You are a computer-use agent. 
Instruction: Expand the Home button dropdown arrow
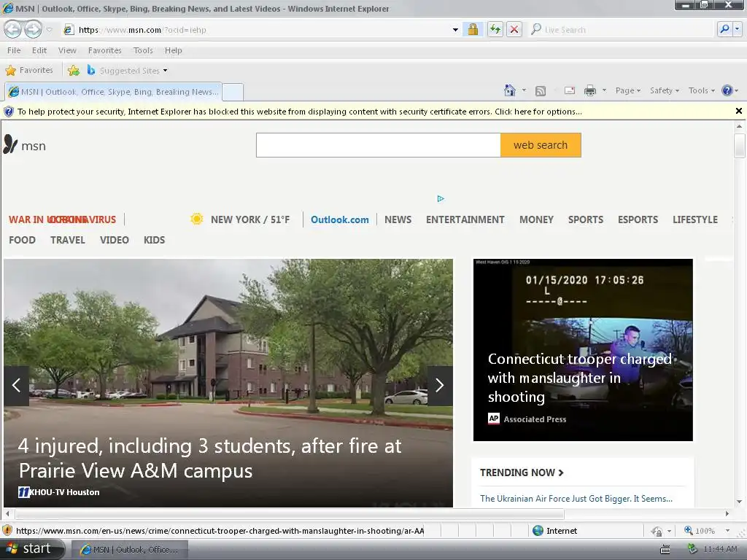tap(524, 90)
